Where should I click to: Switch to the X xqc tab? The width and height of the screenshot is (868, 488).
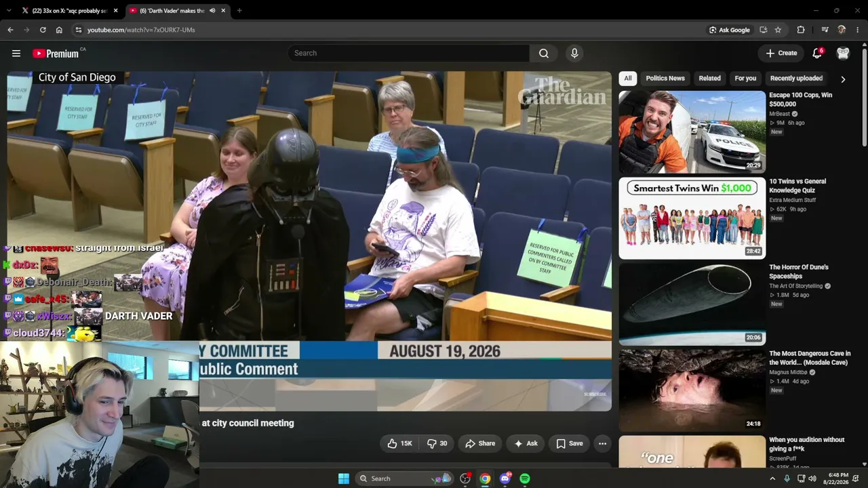[x=70, y=10]
